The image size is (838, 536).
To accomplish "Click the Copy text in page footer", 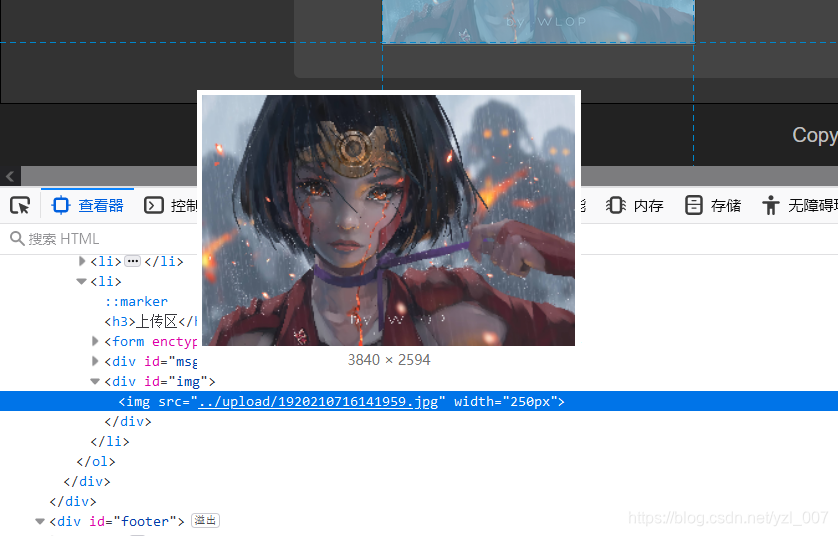I will point(814,135).
